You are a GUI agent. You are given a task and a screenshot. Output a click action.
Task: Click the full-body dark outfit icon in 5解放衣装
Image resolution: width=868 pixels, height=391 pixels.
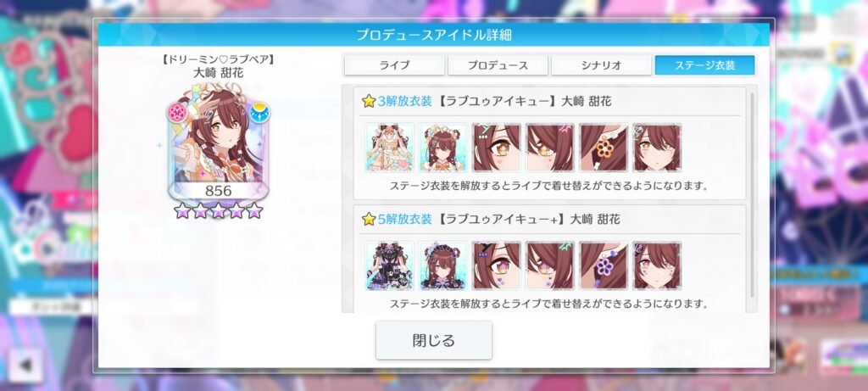(x=390, y=265)
